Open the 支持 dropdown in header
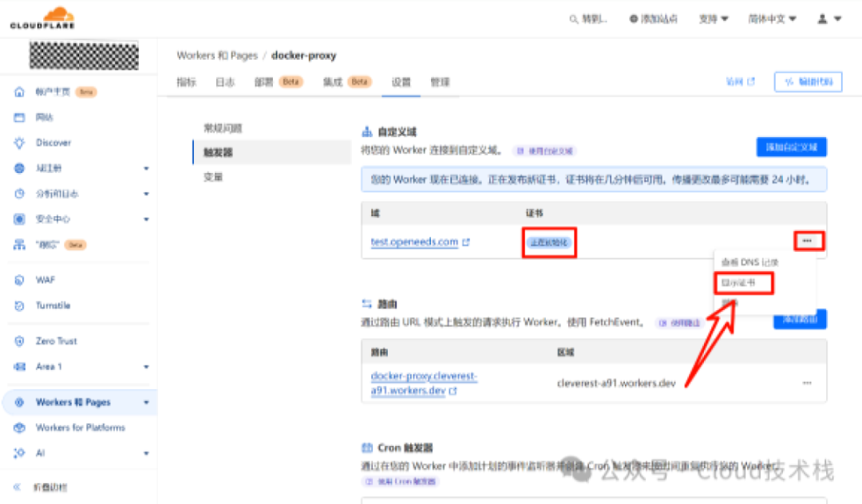862x504 pixels. (714, 19)
